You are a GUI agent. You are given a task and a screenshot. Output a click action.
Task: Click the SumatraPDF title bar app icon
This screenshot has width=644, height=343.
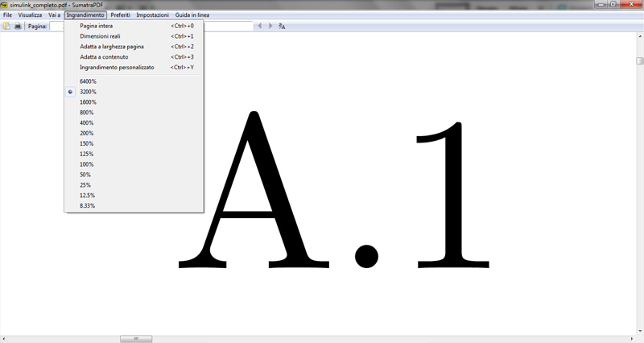5,5
